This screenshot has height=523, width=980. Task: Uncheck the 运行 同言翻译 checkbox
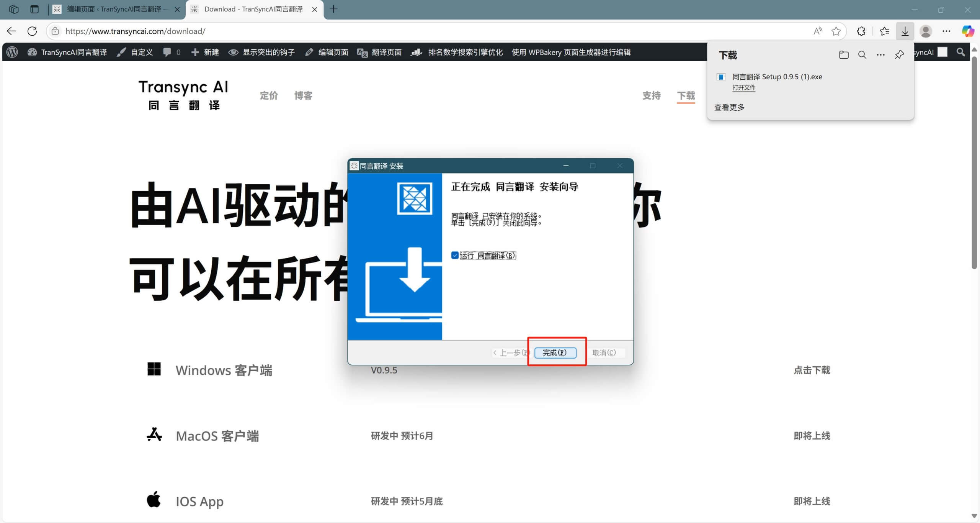(455, 255)
